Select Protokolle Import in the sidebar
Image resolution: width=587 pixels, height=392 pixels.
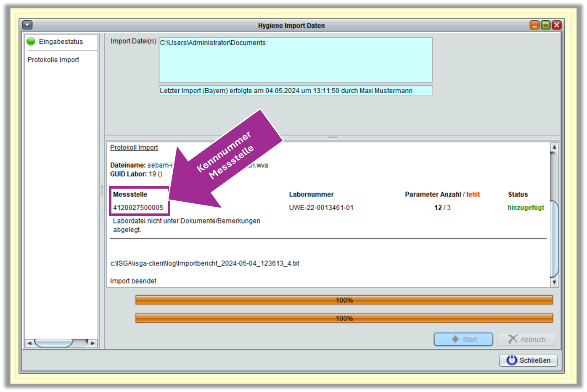pos(53,60)
